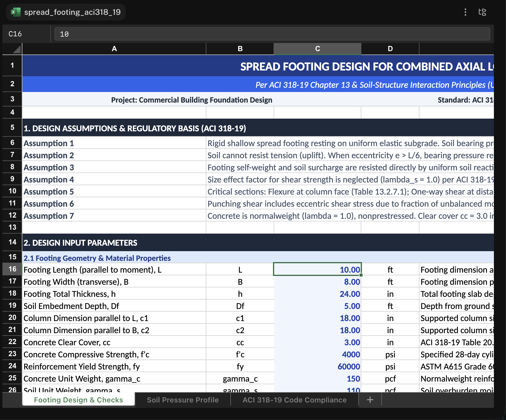
Task: Click the symbol cell 'gamma_c'
Action: click(x=240, y=379)
